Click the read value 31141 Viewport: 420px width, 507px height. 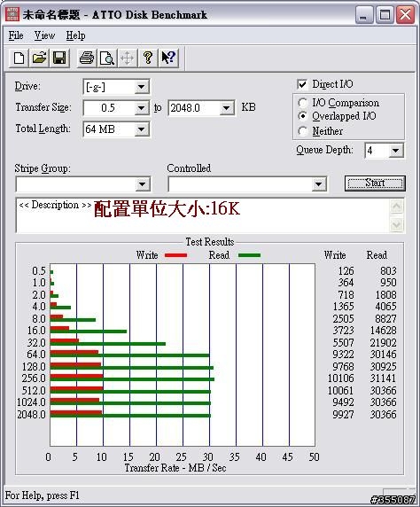(383, 378)
